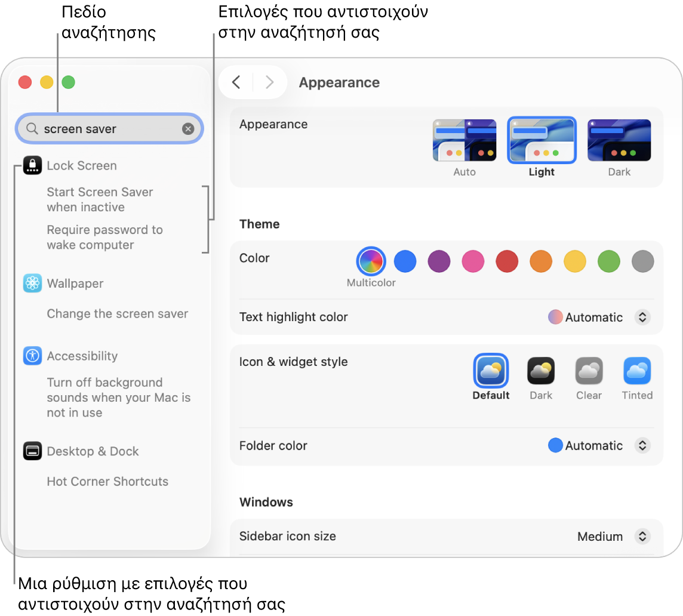Go forward with the right chevron
Screen dimensions: 683x616
(270, 82)
